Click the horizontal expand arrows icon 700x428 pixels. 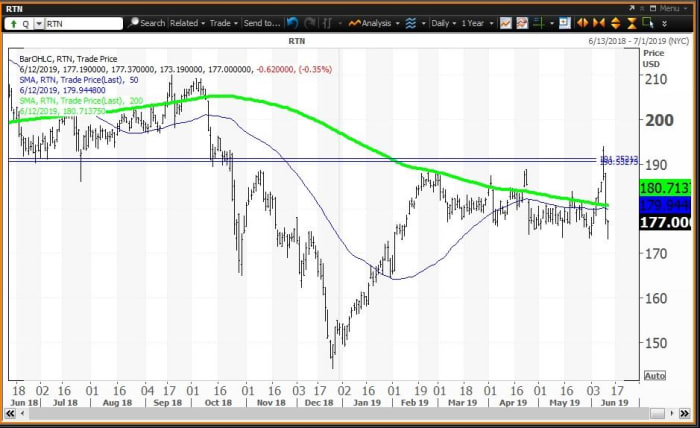583,23
